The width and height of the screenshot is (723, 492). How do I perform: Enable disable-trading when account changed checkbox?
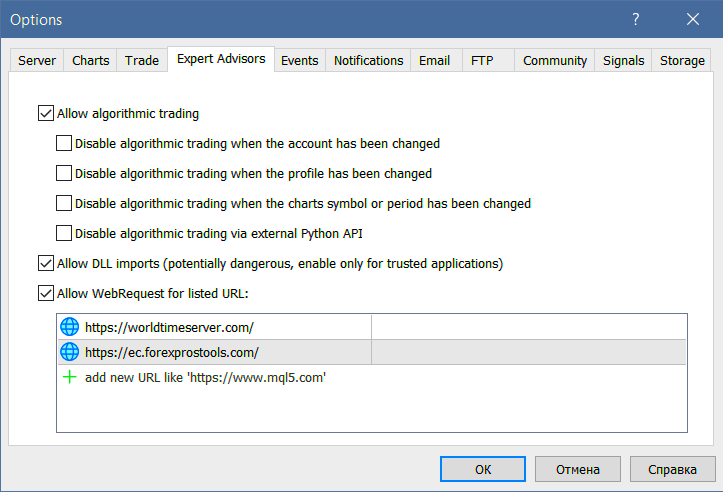(64, 143)
